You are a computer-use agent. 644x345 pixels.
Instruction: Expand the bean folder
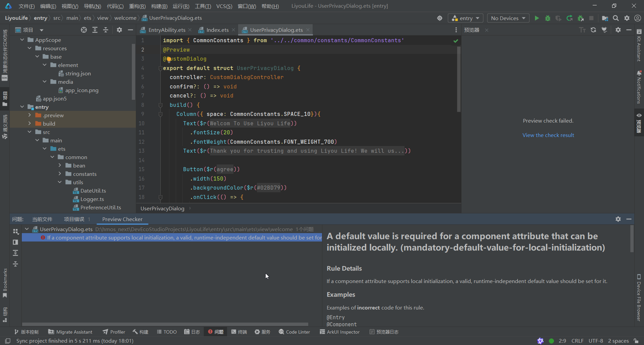point(60,165)
